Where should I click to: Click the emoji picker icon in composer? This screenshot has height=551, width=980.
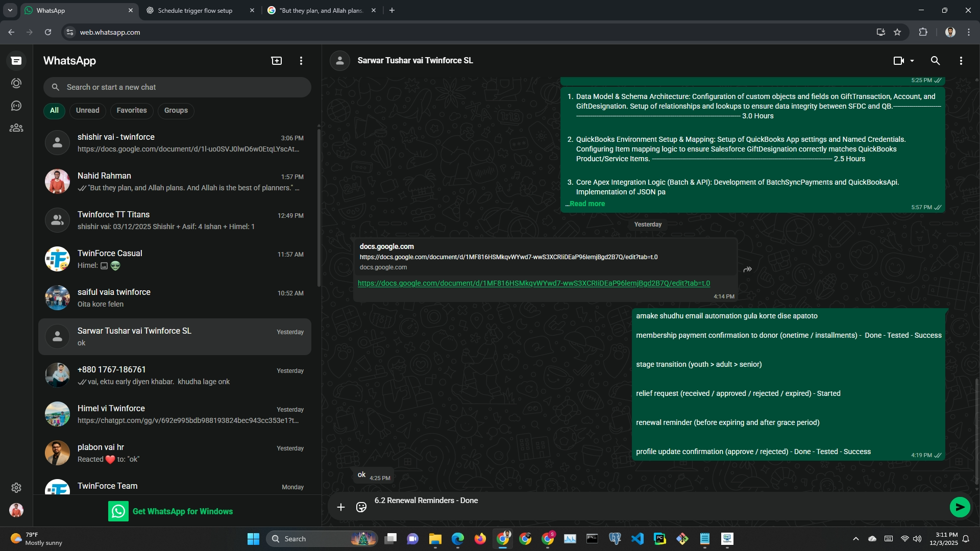(x=361, y=507)
